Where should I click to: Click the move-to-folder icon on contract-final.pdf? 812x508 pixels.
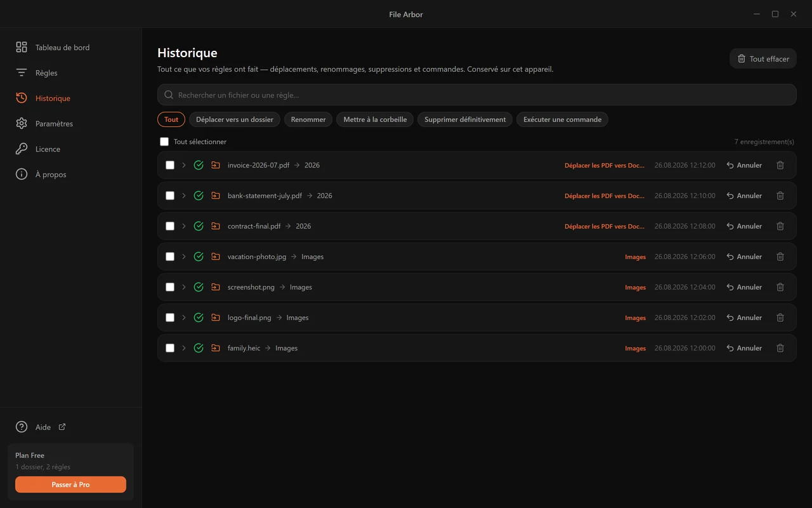click(x=216, y=226)
